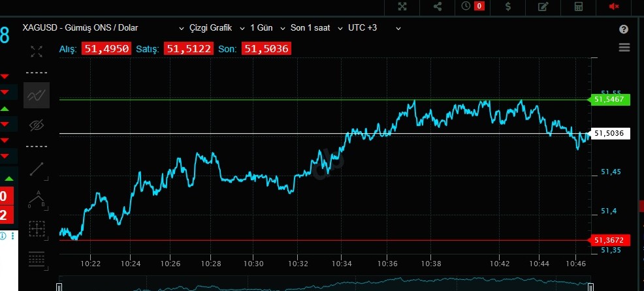Image resolution: width=644 pixels, height=291 pixels.
Task: Toggle the muted speaker sound icon
Action: (614, 7)
